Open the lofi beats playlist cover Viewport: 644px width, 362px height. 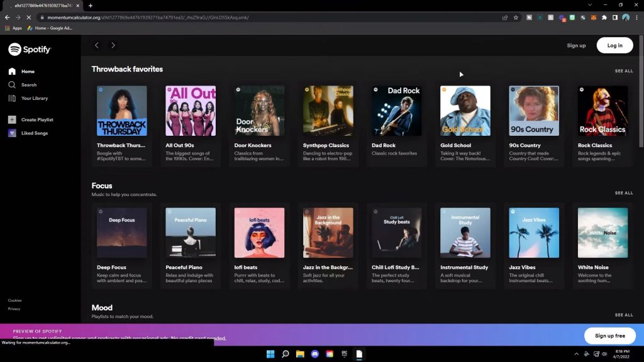coord(259,233)
